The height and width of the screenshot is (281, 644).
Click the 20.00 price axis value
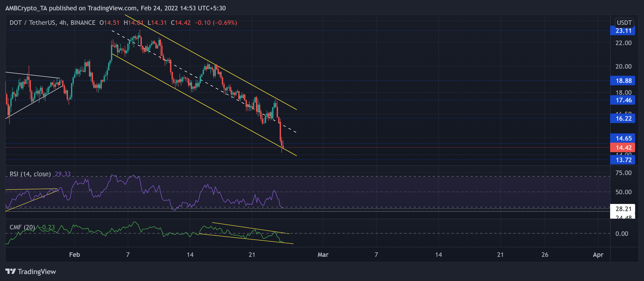623,66
